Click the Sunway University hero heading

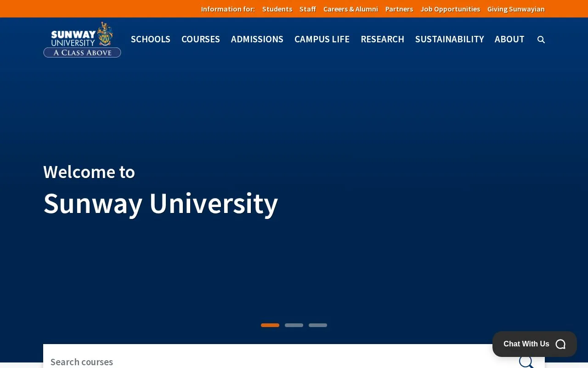pyautogui.click(x=161, y=203)
